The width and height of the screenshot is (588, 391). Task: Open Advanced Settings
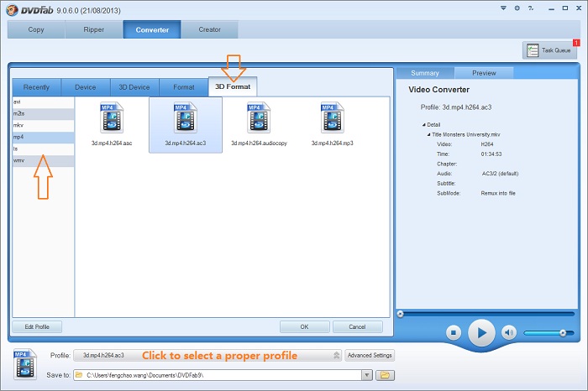pyautogui.click(x=370, y=355)
